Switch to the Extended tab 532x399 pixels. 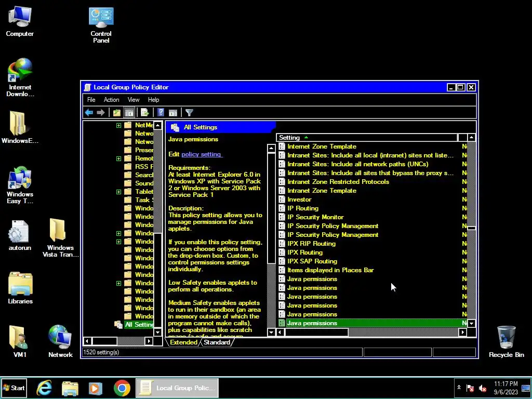click(x=183, y=342)
